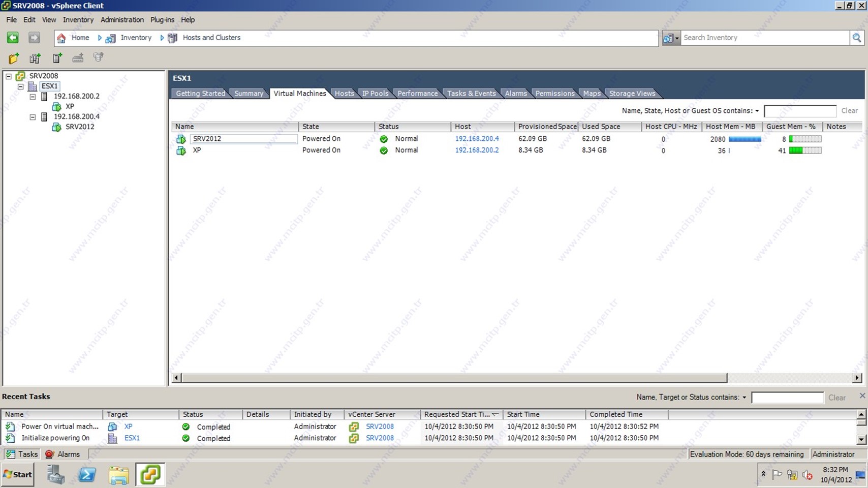Open the Inventory menu
The image size is (868, 488).
coord(78,20)
